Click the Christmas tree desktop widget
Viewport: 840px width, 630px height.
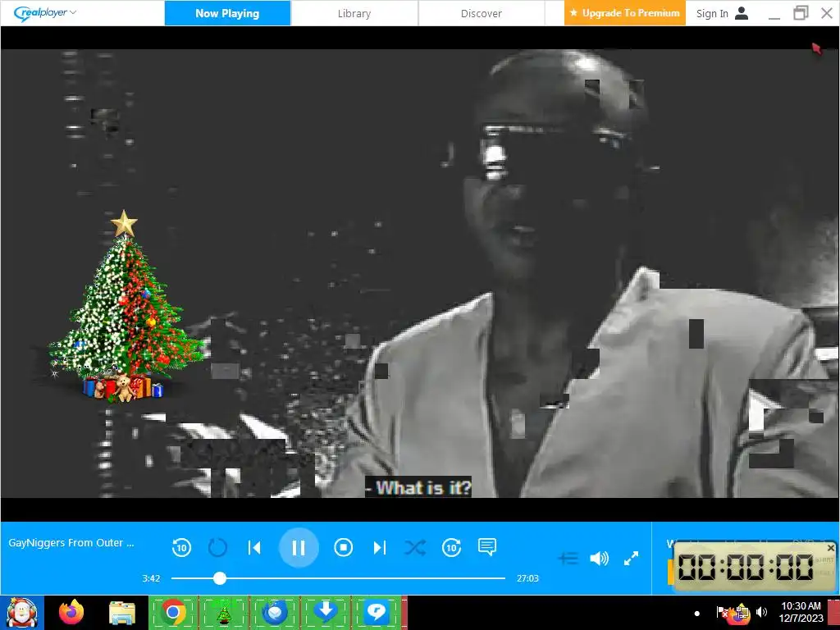tap(125, 305)
